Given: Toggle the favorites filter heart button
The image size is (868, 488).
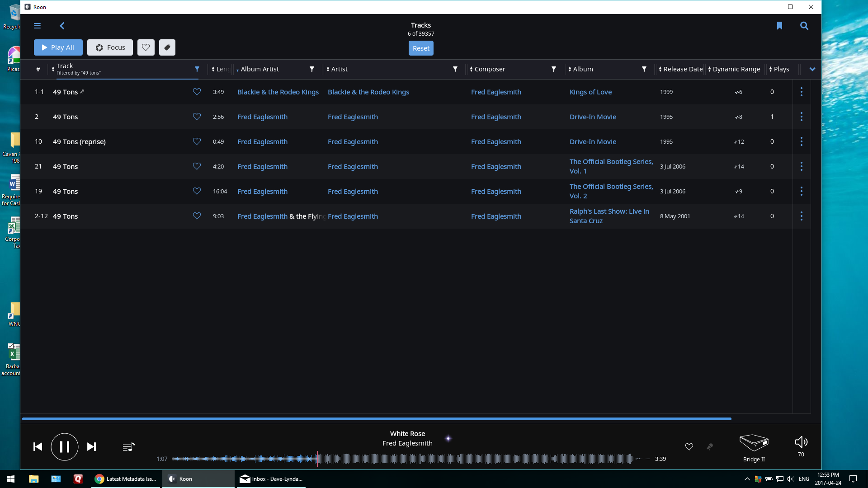Looking at the screenshot, I should [146, 47].
